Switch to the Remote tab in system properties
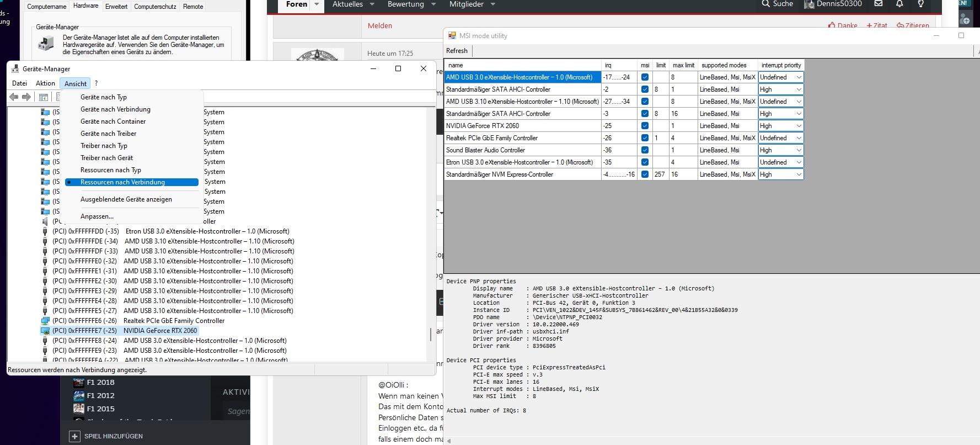Viewport: 980px width, 445px height. (193, 7)
